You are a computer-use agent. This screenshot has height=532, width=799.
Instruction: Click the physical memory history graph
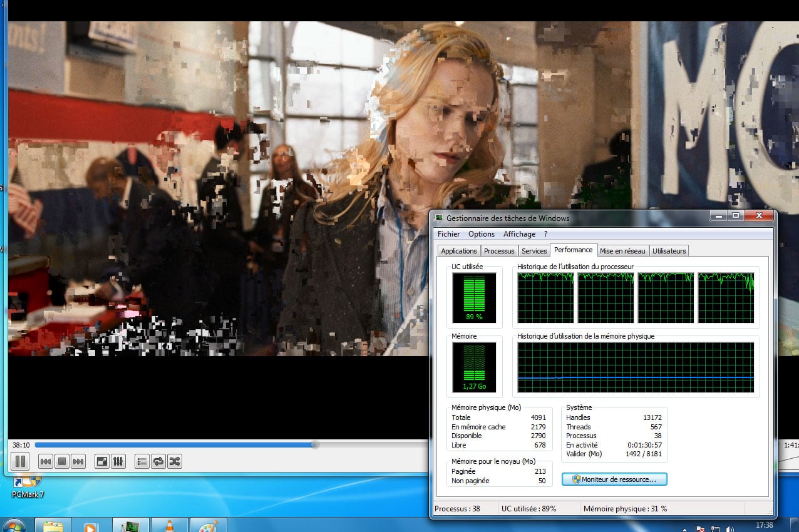(x=636, y=367)
